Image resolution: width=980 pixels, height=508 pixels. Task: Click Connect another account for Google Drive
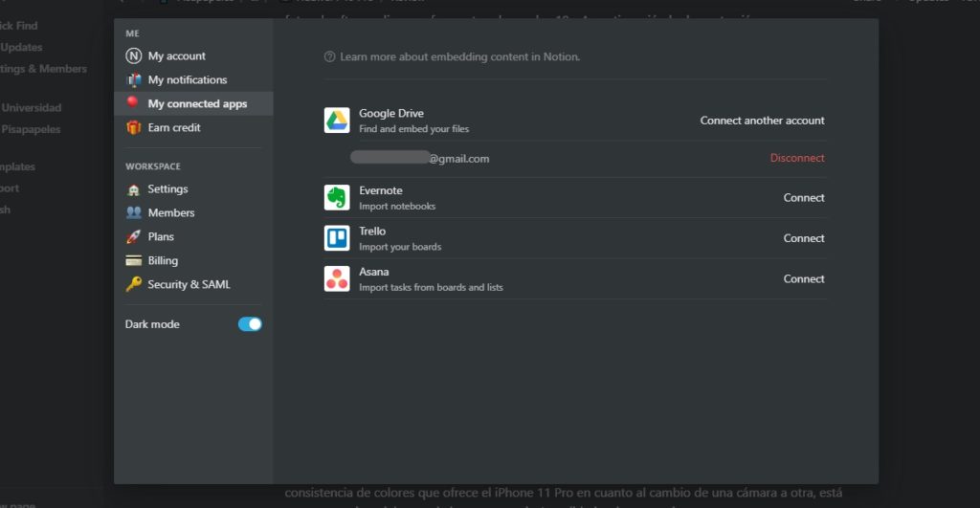tap(762, 121)
